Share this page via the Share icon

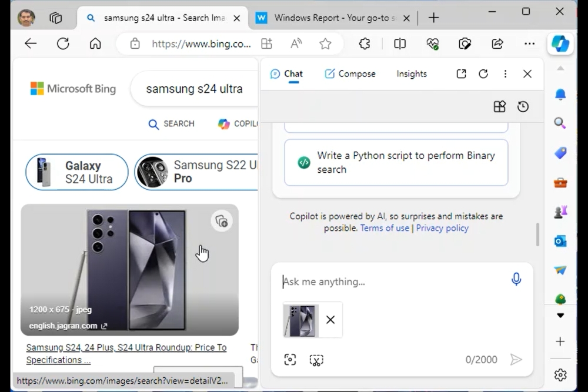(497, 44)
